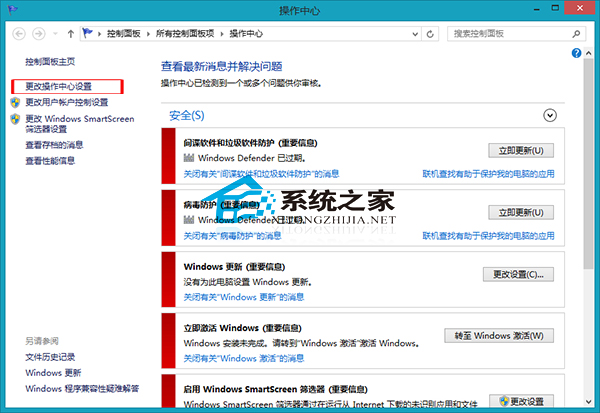Click Defender icon in 间谍软件和垃圾软件防护 status line
Screen dimensions: 600x413
coord(189,158)
